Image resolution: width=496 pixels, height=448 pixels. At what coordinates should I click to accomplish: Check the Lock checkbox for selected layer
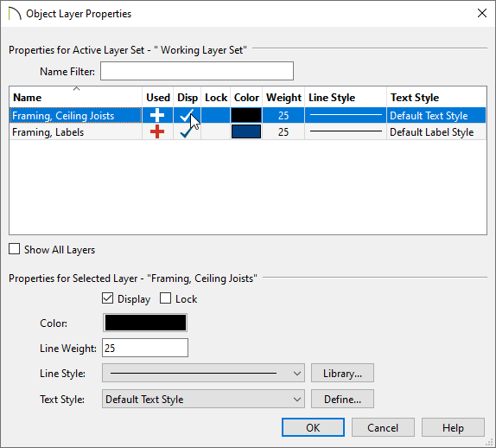[165, 298]
